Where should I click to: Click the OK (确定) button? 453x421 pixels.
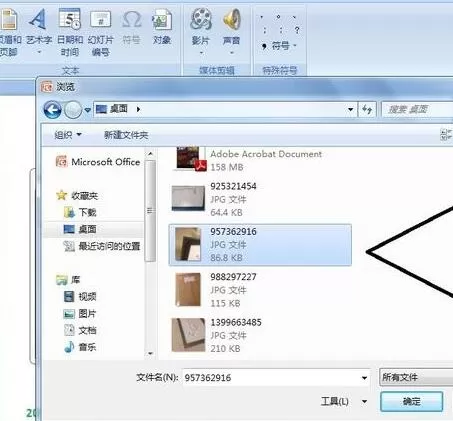click(412, 401)
